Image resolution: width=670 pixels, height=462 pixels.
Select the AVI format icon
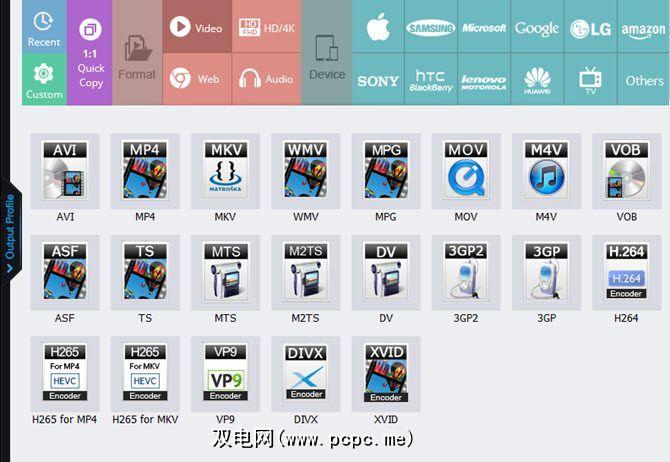[65, 171]
